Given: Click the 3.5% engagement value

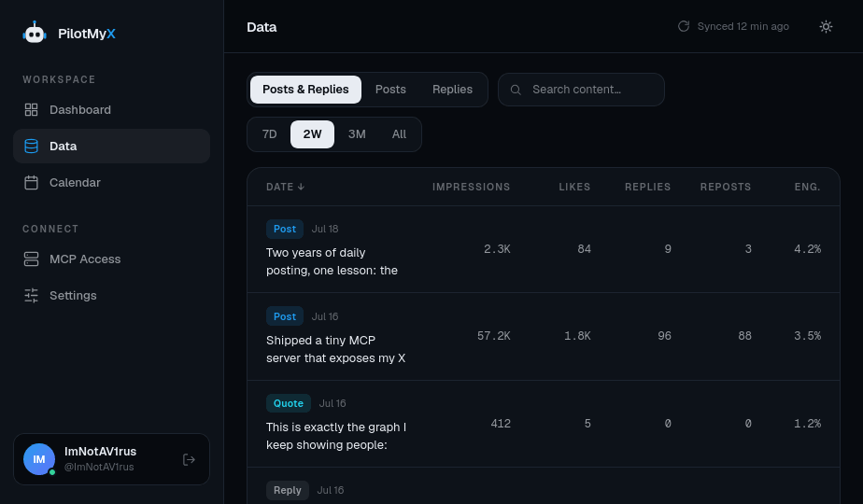Looking at the screenshot, I should click(807, 336).
